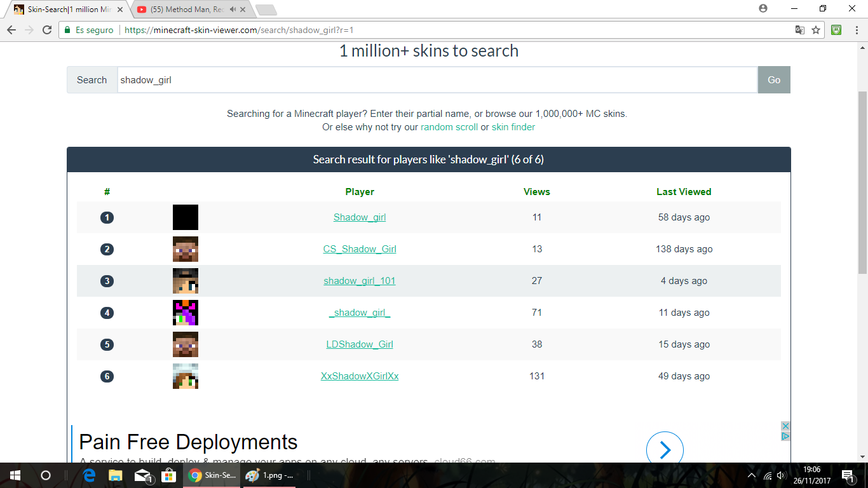Screen dimensions: 868x488
Task: Bookmark this page with the star icon
Action: (x=816, y=30)
